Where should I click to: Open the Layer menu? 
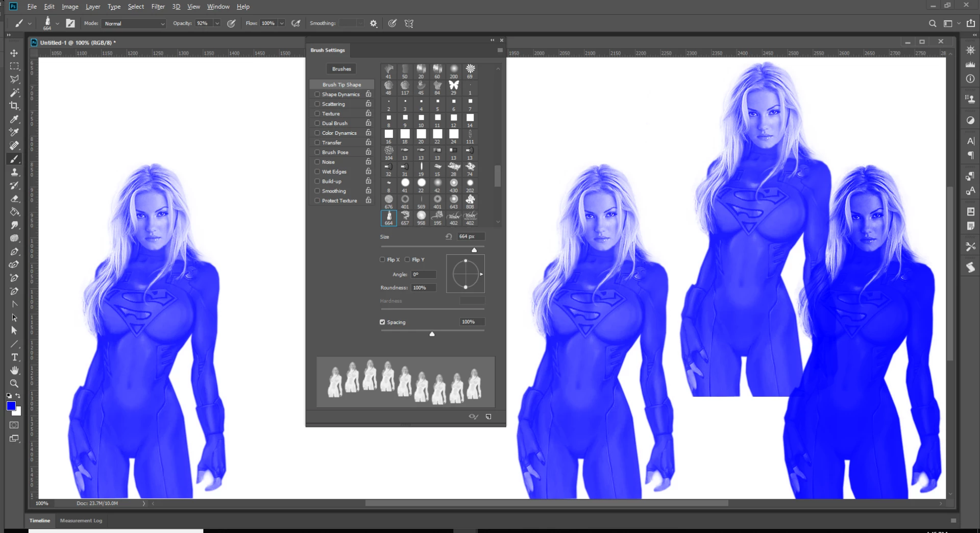[x=93, y=7]
